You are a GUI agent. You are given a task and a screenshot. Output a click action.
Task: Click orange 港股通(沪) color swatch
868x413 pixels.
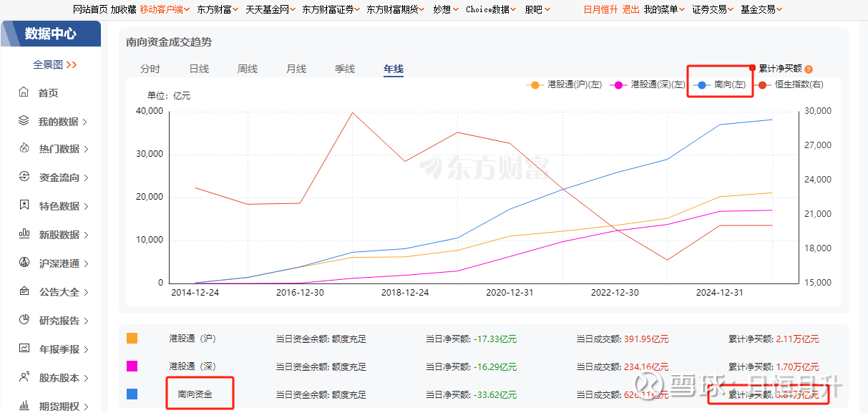click(132, 339)
